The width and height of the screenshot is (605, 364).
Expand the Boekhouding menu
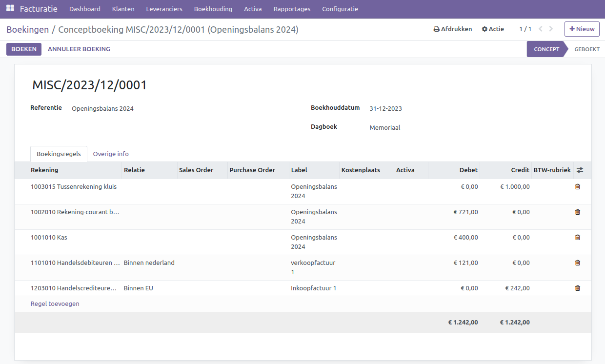pos(213,9)
